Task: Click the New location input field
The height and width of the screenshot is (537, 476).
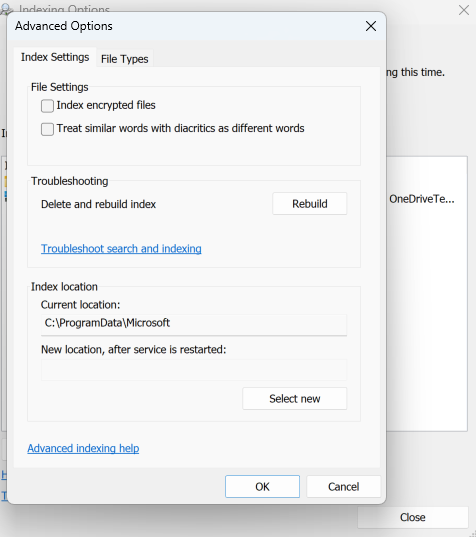Action: click(x=194, y=370)
